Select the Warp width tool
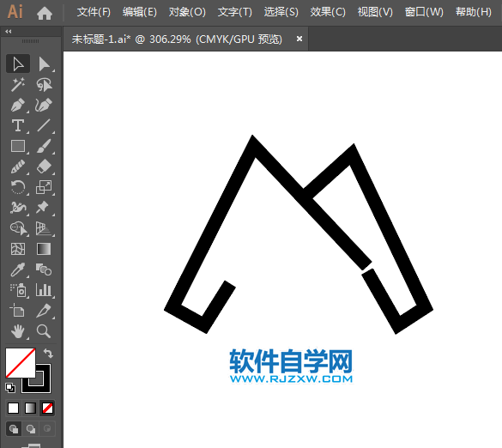Screen dimensions: 502x448 point(18,208)
